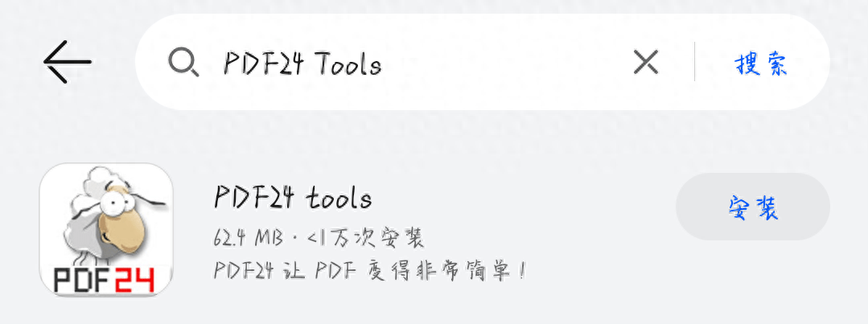
Task: Select the PDF24 tools search result row
Action: 434,230
